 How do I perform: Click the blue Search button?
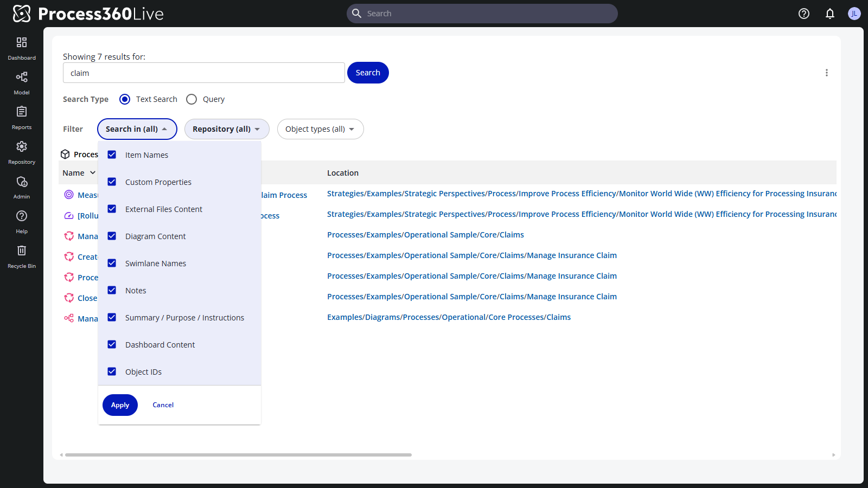pyautogui.click(x=368, y=73)
